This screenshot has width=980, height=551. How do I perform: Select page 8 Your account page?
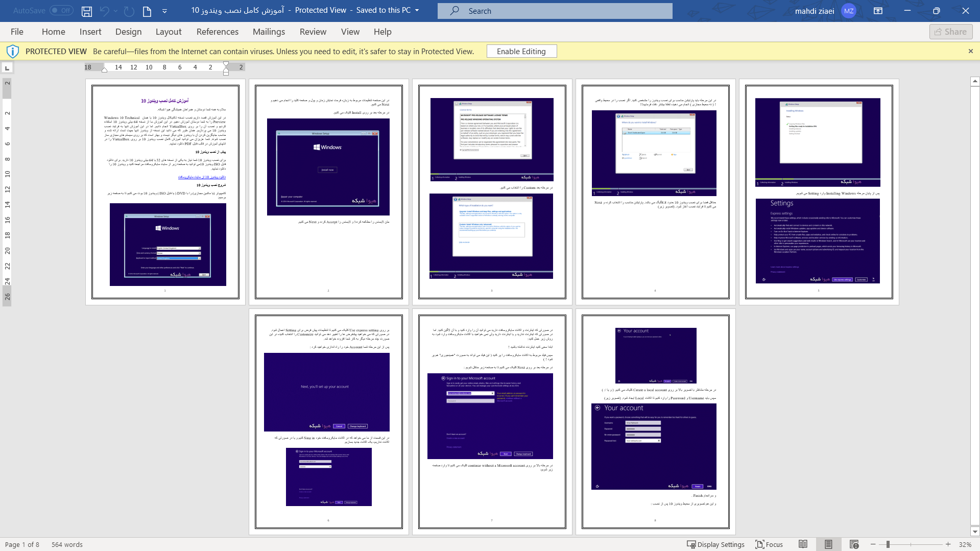[656, 422]
